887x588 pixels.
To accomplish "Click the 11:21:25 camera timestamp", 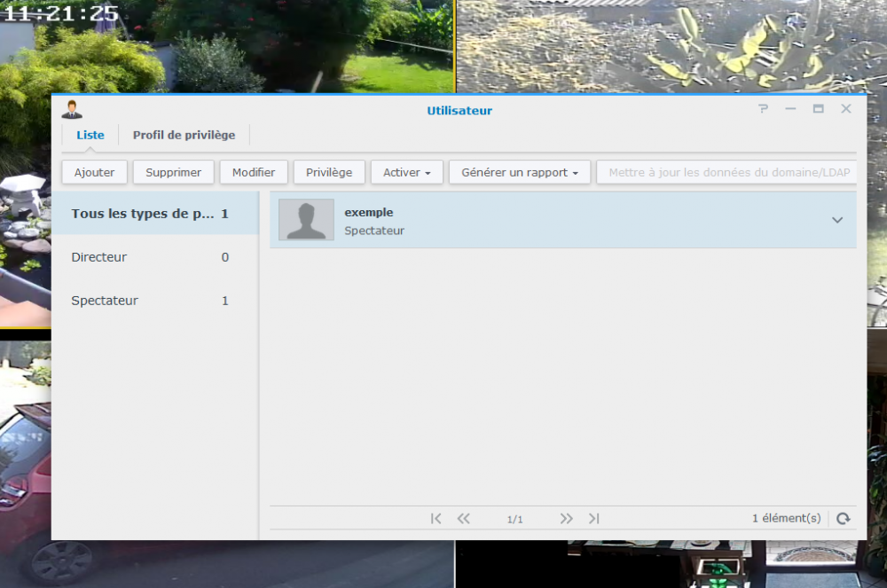I will click(x=60, y=13).
